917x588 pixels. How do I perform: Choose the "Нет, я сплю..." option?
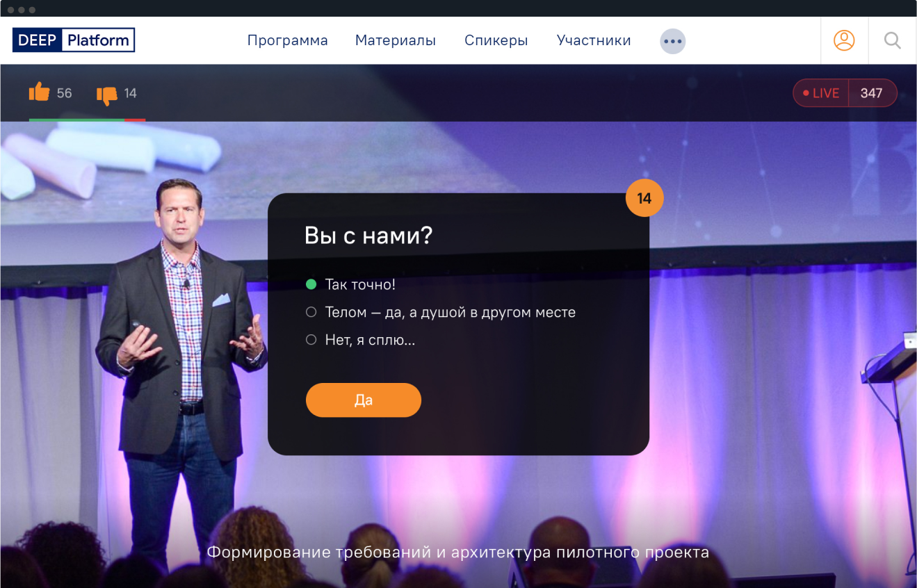(x=360, y=340)
